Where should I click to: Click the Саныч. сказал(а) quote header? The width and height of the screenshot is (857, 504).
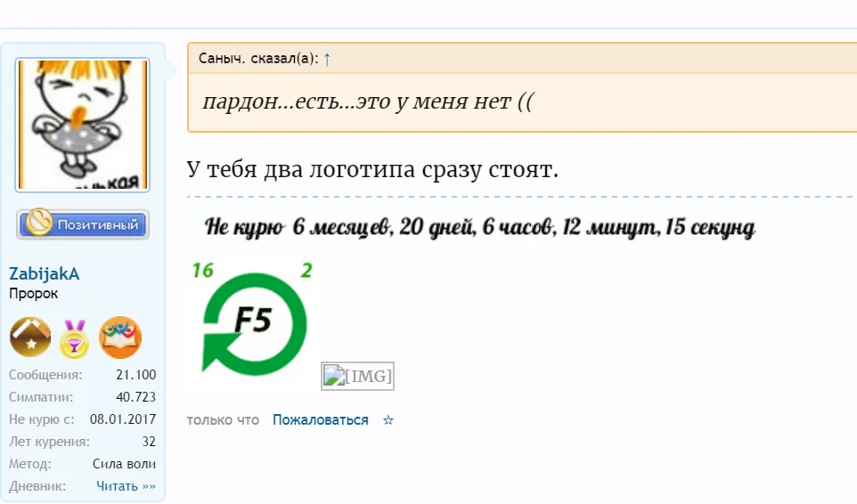(x=258, y=59)
